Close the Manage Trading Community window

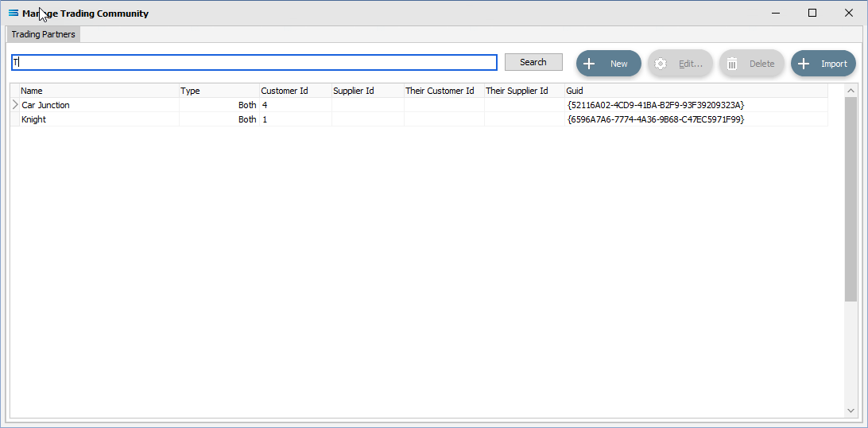pos(849,14)
